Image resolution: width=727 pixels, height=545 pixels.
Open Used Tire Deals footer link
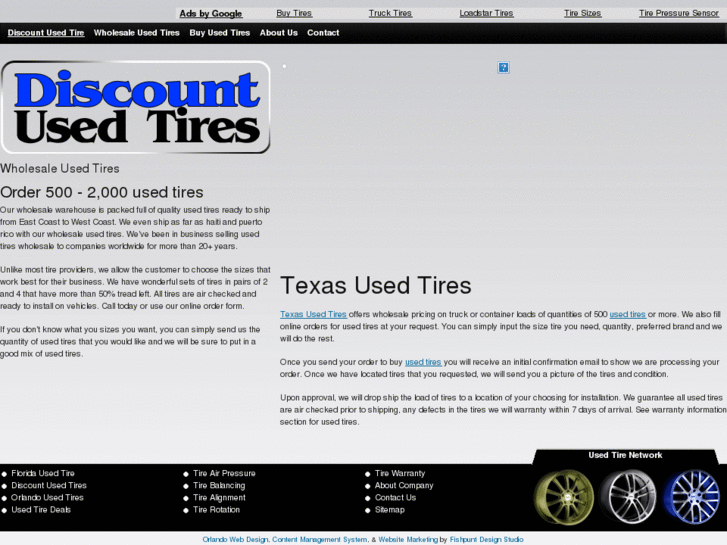click(41, 510)
